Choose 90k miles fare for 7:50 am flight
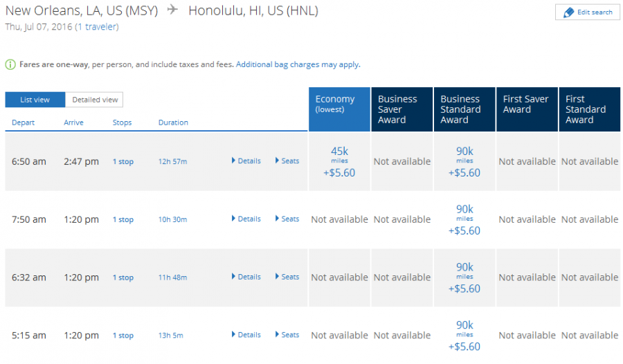This screenshot has height=364, width=623. (x=464, y=219)
